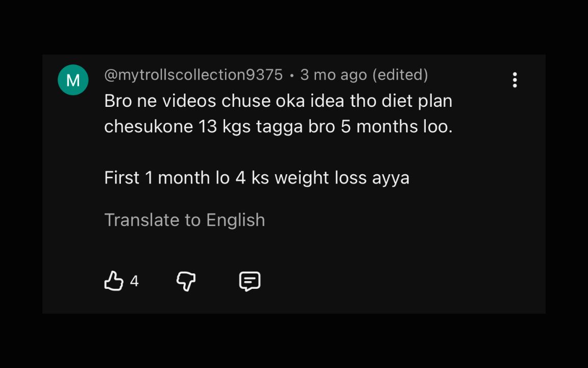
Task: Click the green M profile avatar
Action: [x=73, y=80]
